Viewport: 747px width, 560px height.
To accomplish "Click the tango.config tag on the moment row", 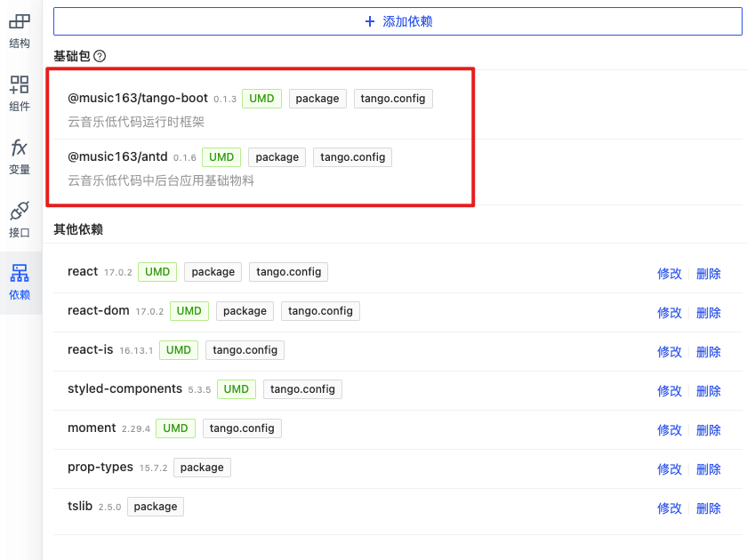I will (242, 428).
